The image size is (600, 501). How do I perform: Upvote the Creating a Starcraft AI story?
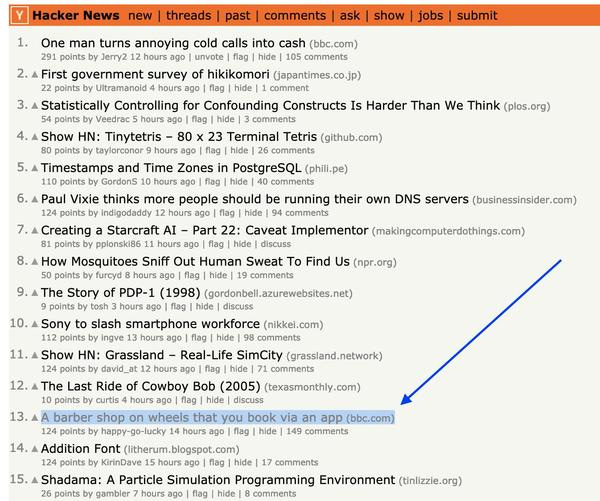coord(34,230)
